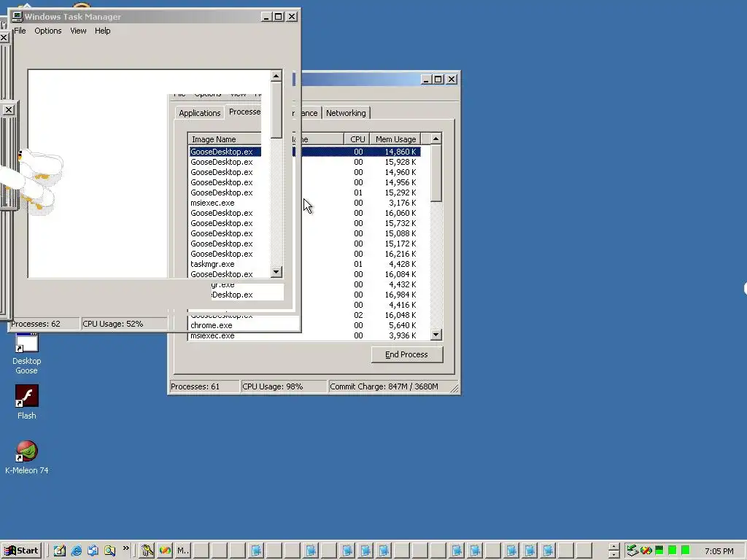Screen dimensions: 747x560
Task: Switch to the Applications tab
Action: [200, 113]
